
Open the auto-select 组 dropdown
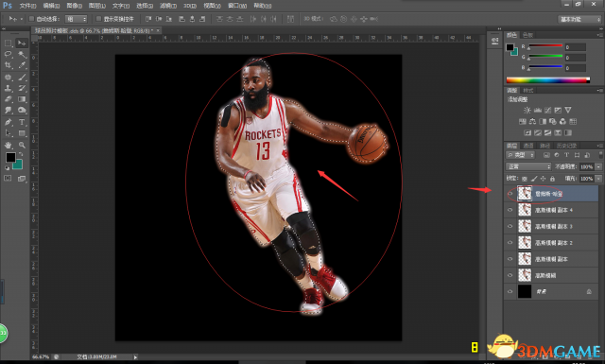tap(76, 19)
